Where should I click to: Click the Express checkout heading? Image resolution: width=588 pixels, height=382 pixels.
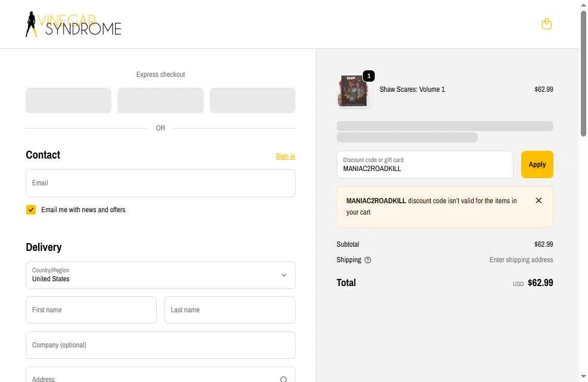[x=160, y=74]
